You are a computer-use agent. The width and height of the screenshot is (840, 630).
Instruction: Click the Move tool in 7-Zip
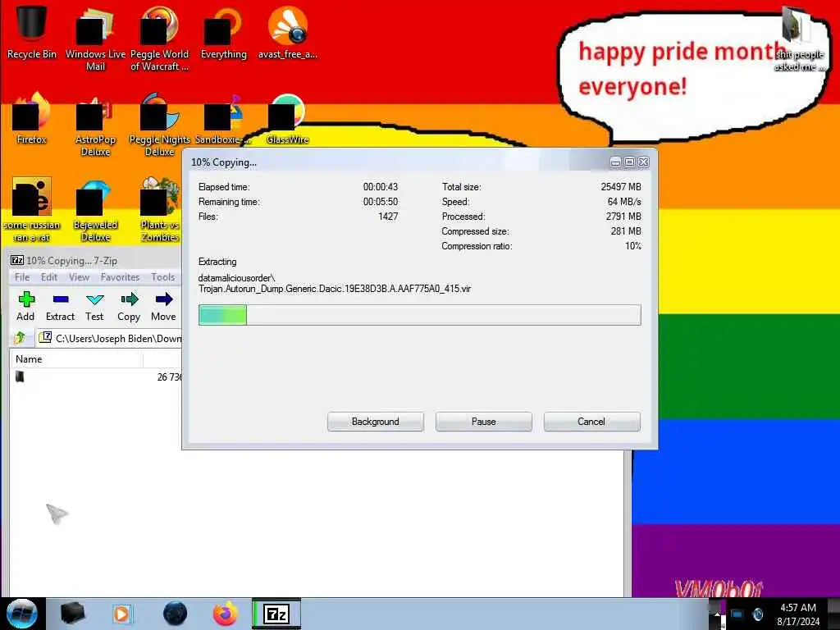coord(163,307)
